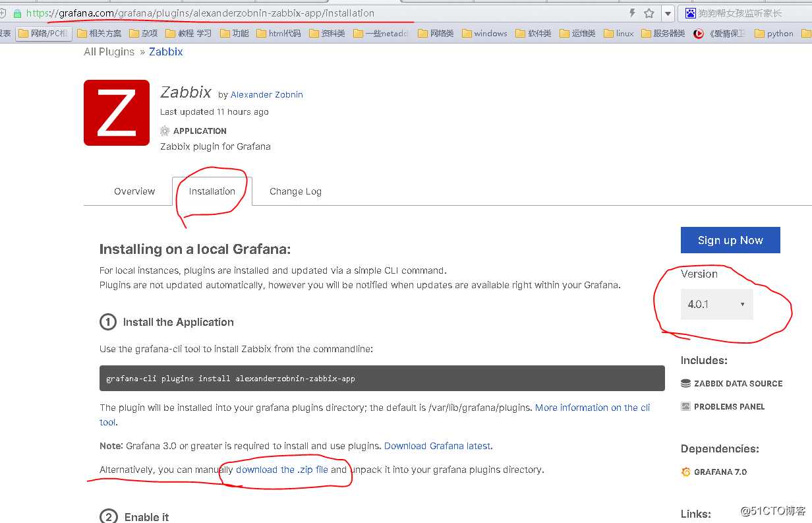Open the 网络类 bookmark folder
Viewport: 812px width, 523px height.
[436, 33]
